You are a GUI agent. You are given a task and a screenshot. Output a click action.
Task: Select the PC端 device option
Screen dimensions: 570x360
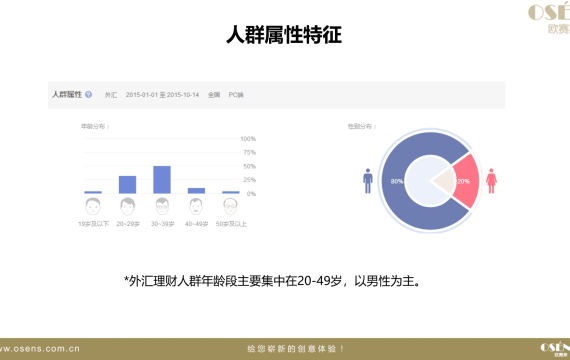pyautogui.click(x=236, y=95)
